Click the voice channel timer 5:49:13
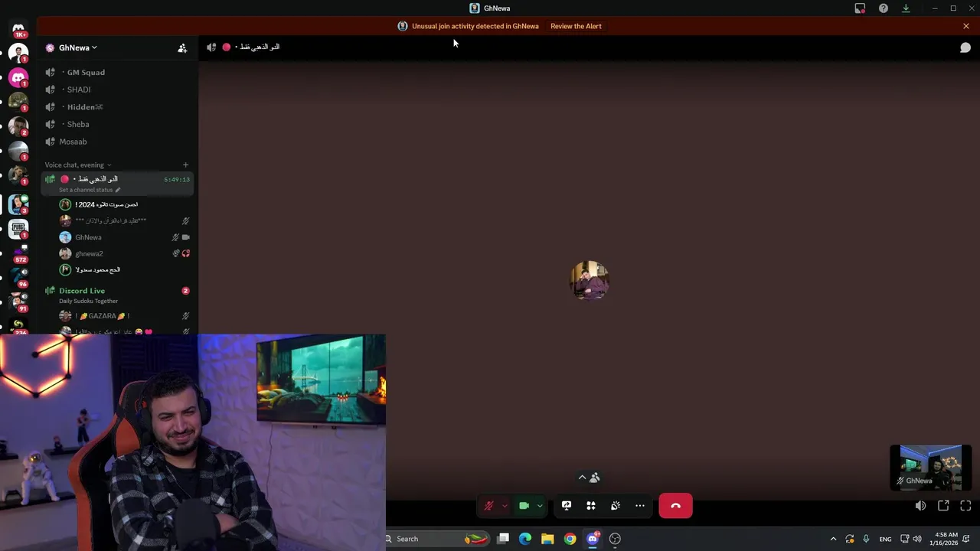The height and width of the screenshot is (551, 980). [x=177, y=180]
